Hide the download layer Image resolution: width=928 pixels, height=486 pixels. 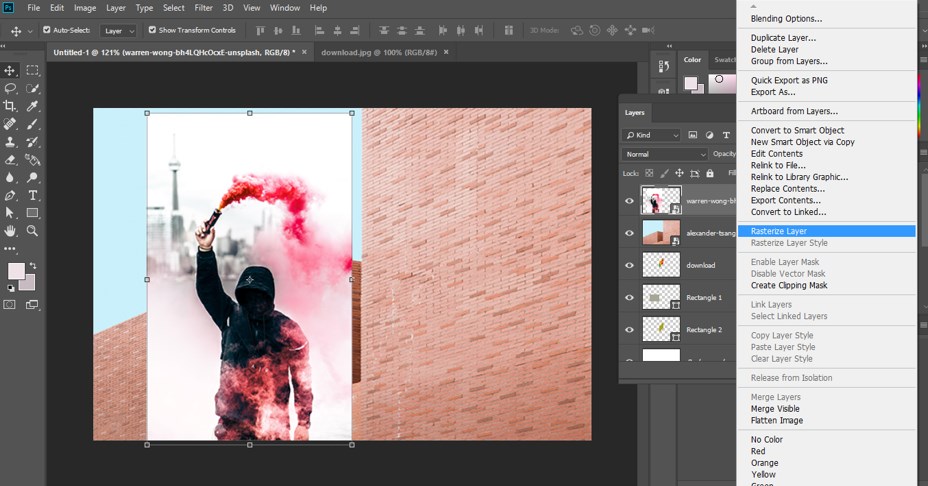630,265
